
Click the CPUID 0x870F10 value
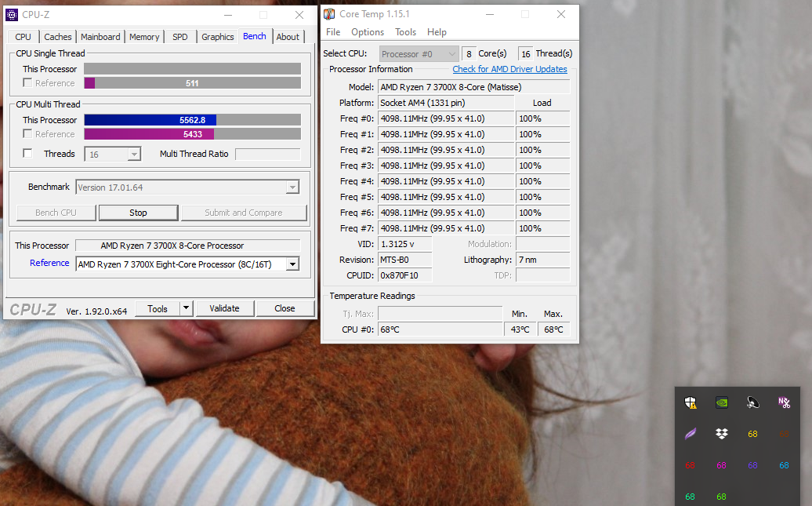(405, 275)
